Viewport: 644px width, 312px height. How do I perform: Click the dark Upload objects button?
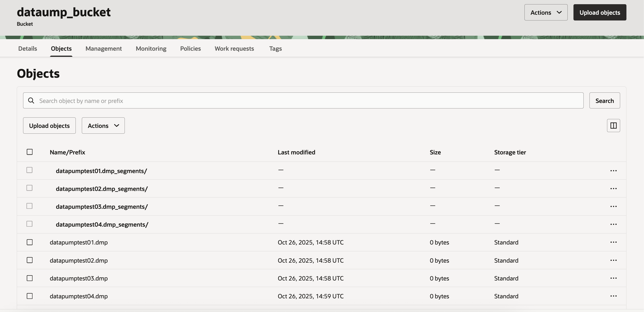click(x=600, y=12)
